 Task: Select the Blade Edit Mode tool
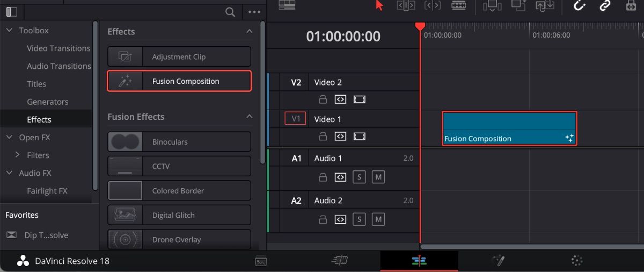(x=458, y=5)
